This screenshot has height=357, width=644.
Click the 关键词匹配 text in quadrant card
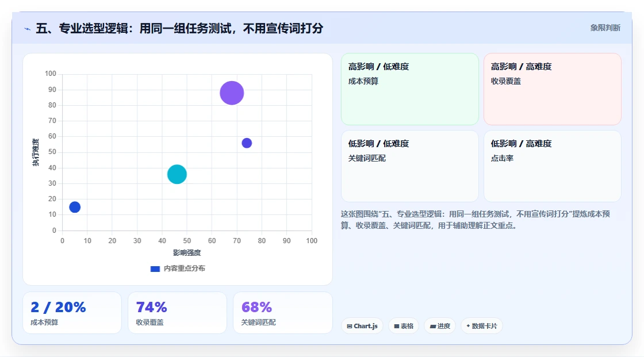click(367, 158)
